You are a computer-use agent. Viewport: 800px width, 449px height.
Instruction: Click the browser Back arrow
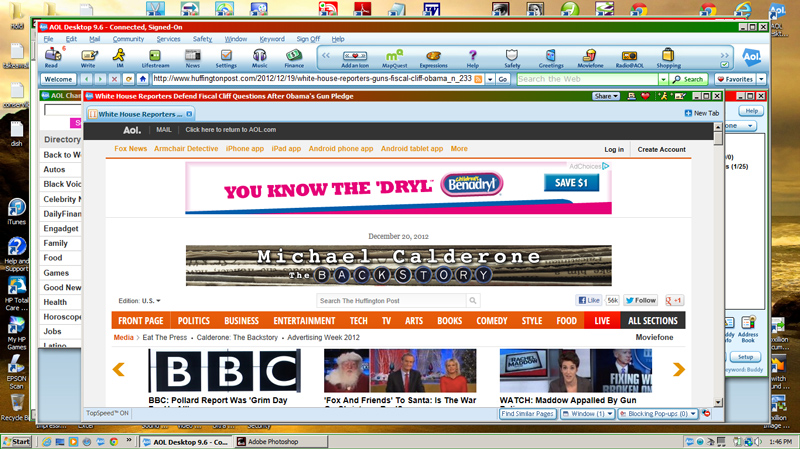tap(87, 79)
